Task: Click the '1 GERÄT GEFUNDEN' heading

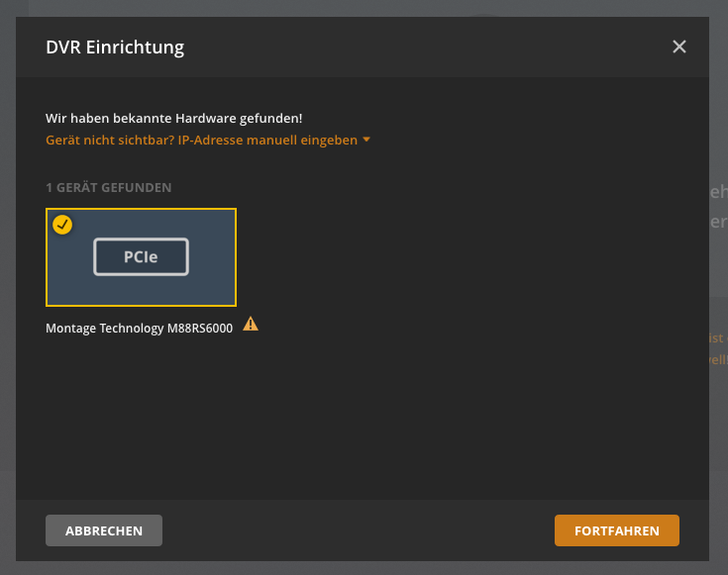Action: tap(109, 187)
